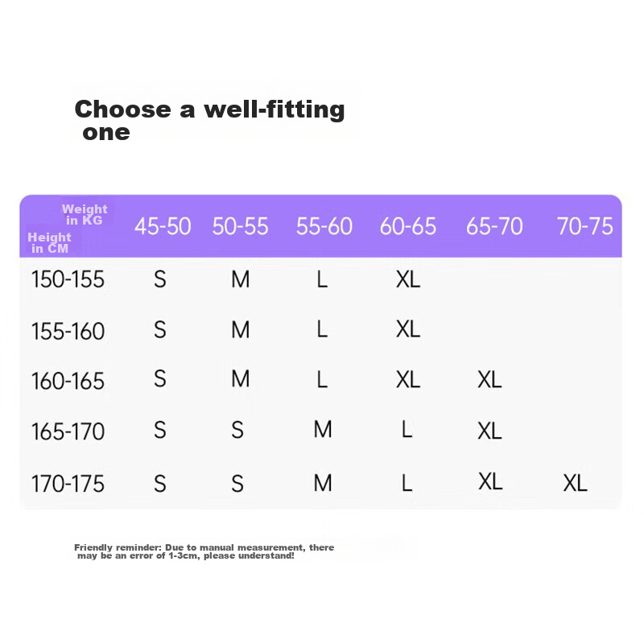The width and height of the screenshot is (644, 644).
Task: Select the 55-60 weight column header
Action: pos(324,227)
